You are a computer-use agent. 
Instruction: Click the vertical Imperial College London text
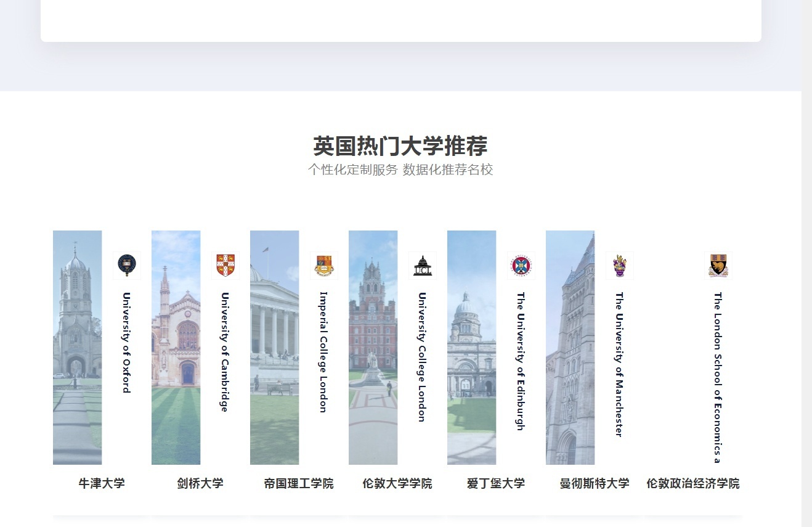(x=323, y=352)
